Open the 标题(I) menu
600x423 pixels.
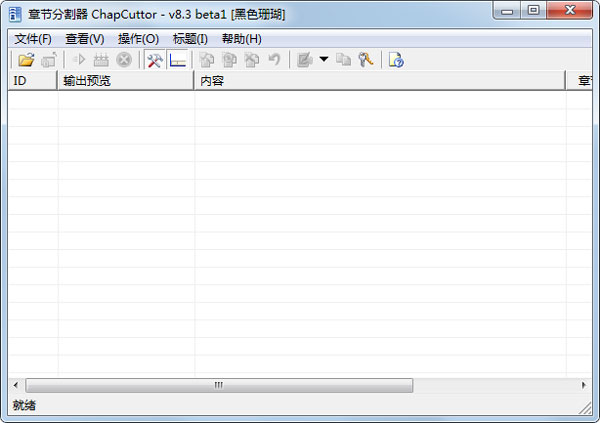[190, 39]
